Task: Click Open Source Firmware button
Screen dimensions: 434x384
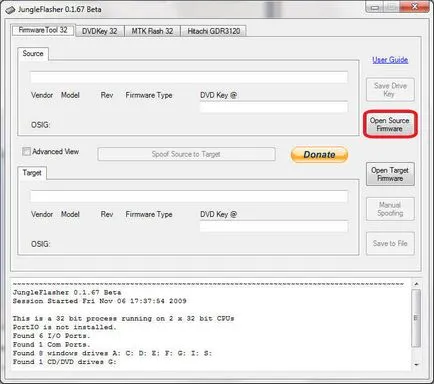Action: pyautogui.click(x=390, y=124)
